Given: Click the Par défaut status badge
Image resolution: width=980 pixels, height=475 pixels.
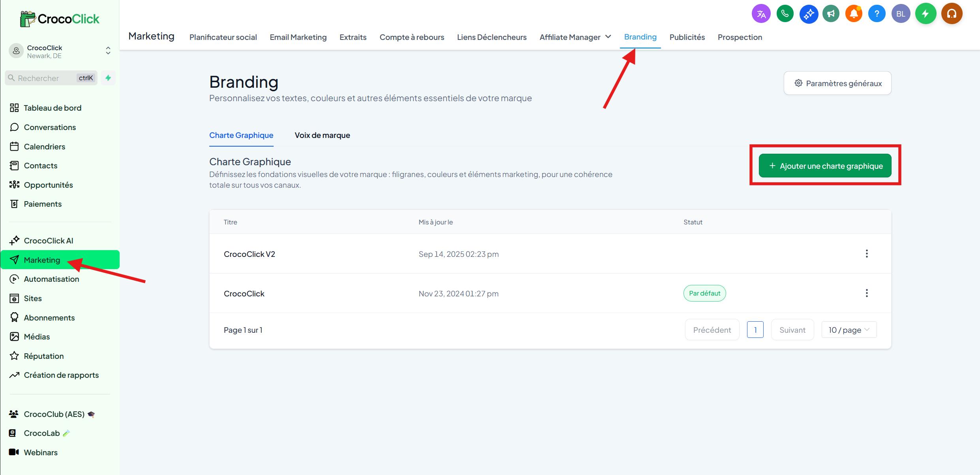Looking at the screenshot, I should pyautogui.click(x=705, y=293).
